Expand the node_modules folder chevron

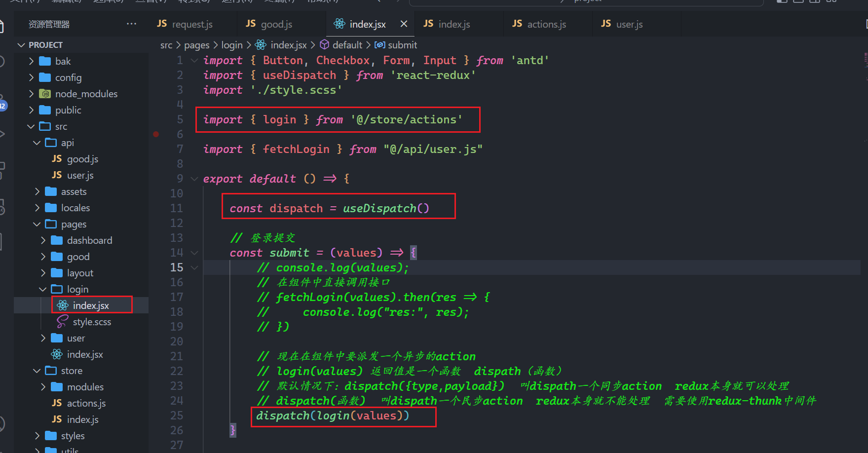point(31,94)
